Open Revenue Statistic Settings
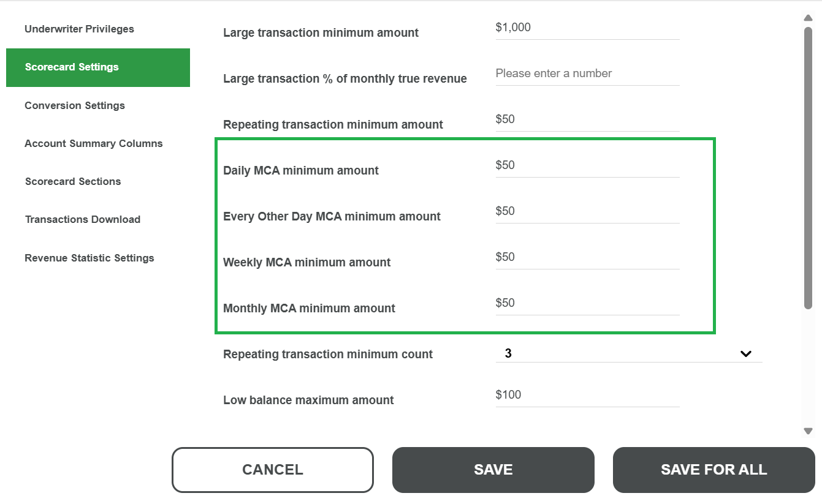Viewport: 822px width, 504px height. click(x=89, y=258)
